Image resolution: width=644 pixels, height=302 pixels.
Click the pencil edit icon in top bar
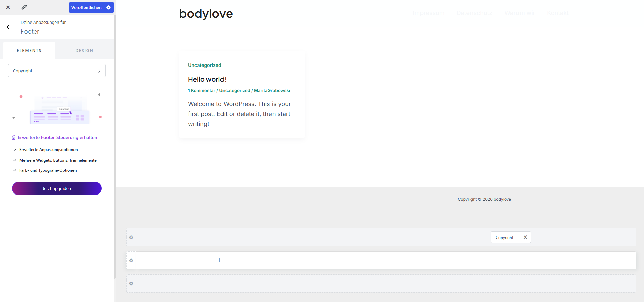point(24,7)
